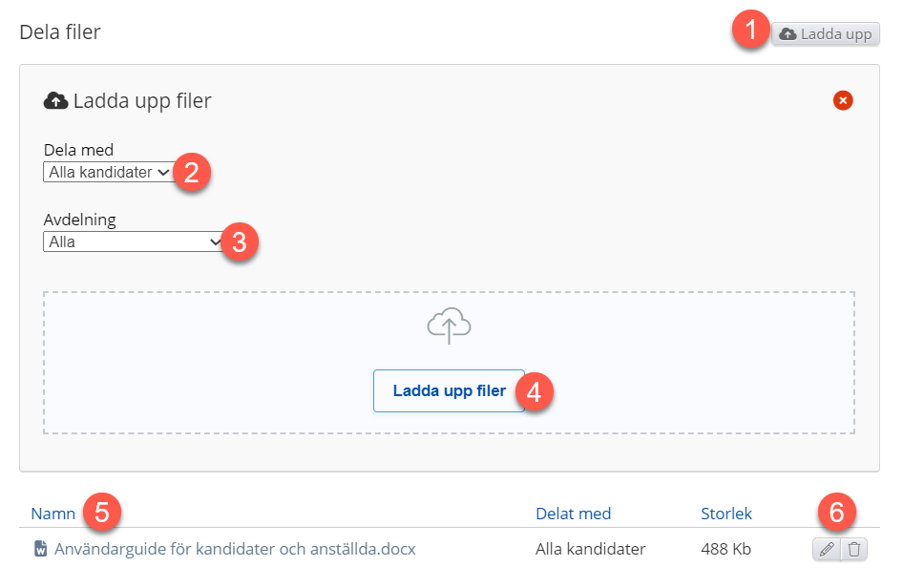Select the red number 4 badge
The image size is (903, 588).
click(535, 391)
